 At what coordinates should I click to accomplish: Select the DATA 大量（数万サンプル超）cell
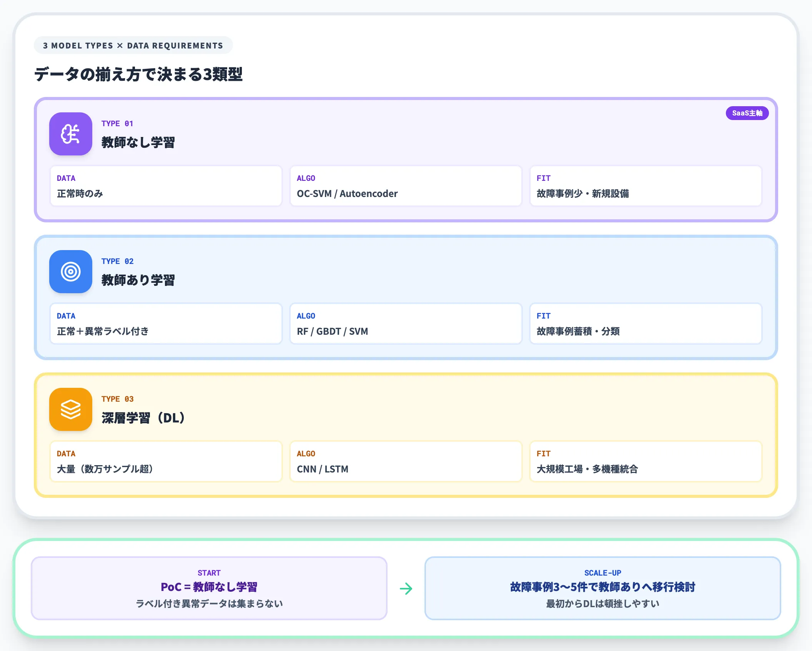(x=166, y=461)
